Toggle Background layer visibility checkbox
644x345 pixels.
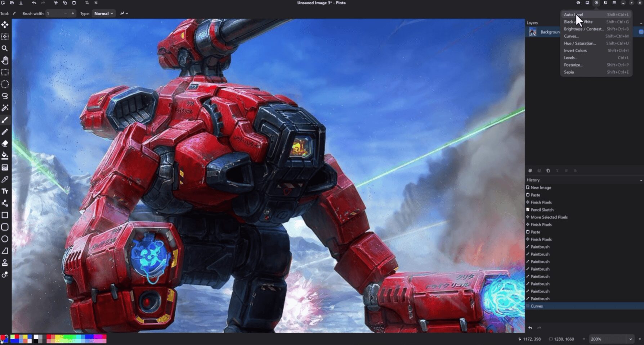click(641, 32)
